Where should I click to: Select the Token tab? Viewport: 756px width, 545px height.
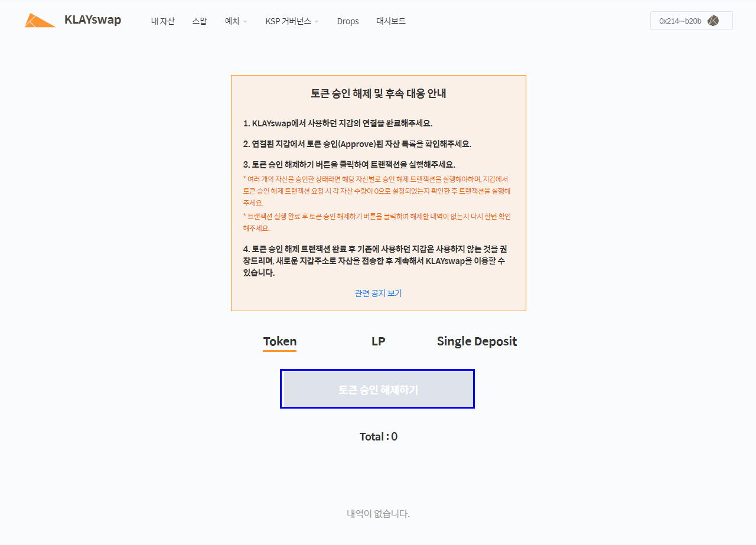coord(280,341)
